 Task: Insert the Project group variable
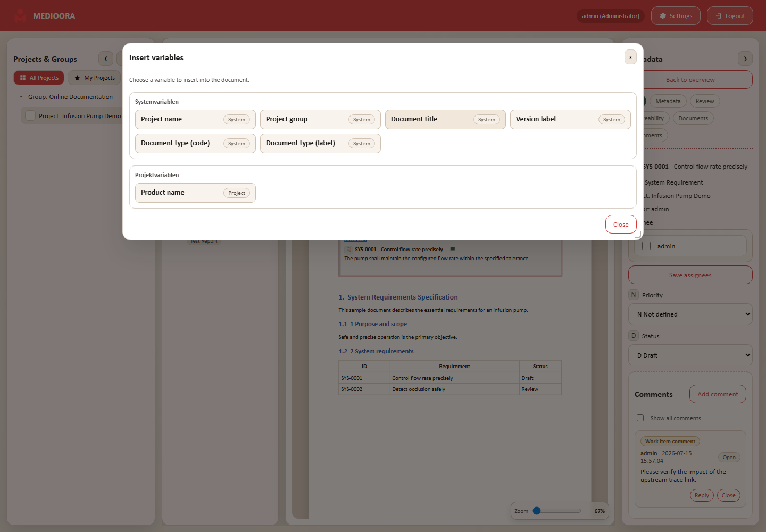[x=320, y=119]
